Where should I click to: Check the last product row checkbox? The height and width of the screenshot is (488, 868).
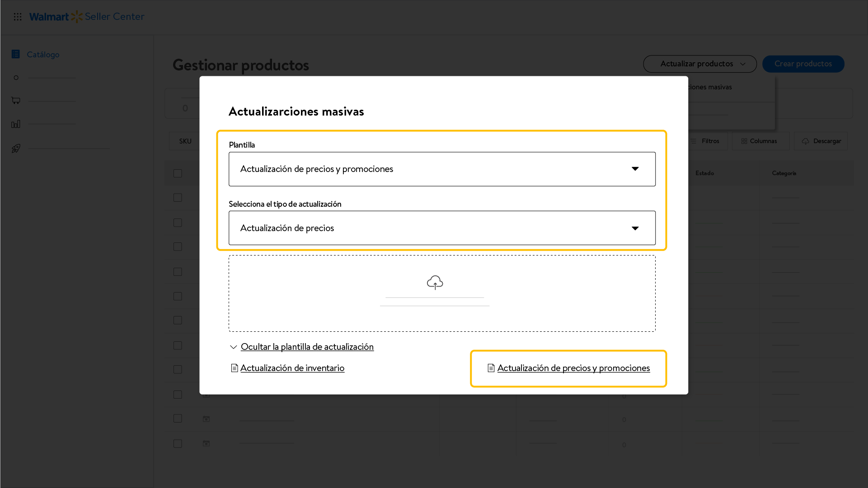click(178, 444)
